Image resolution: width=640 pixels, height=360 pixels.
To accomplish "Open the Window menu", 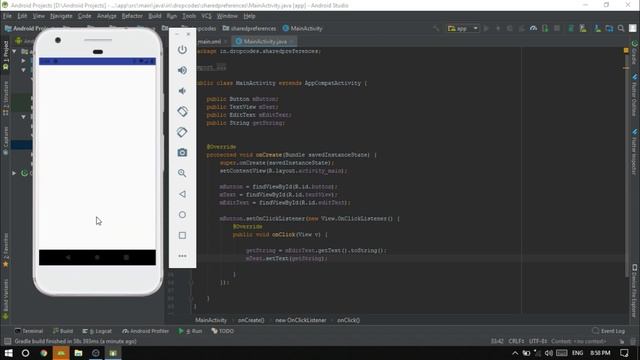I will click(227, 16).
